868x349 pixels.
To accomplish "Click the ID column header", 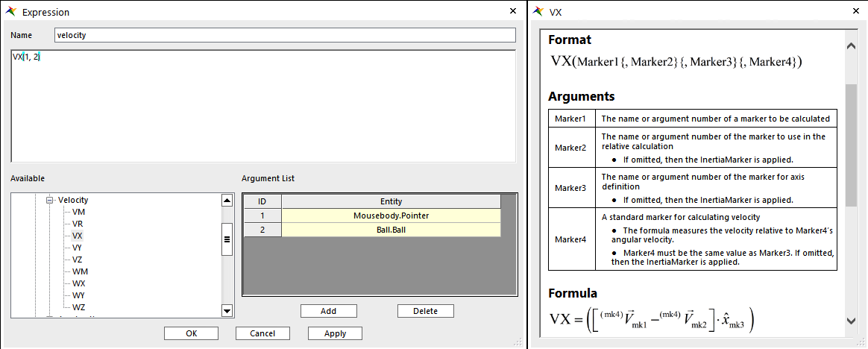I will (x=262, y=201).
